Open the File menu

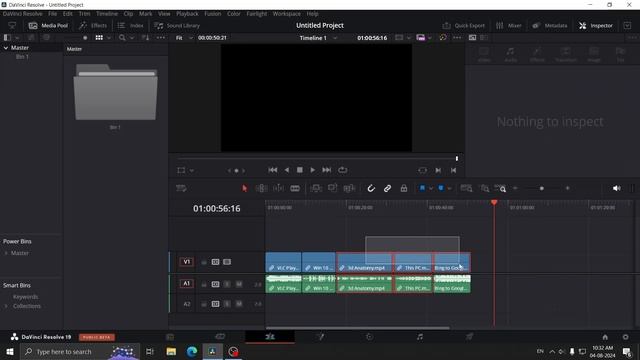53,13
